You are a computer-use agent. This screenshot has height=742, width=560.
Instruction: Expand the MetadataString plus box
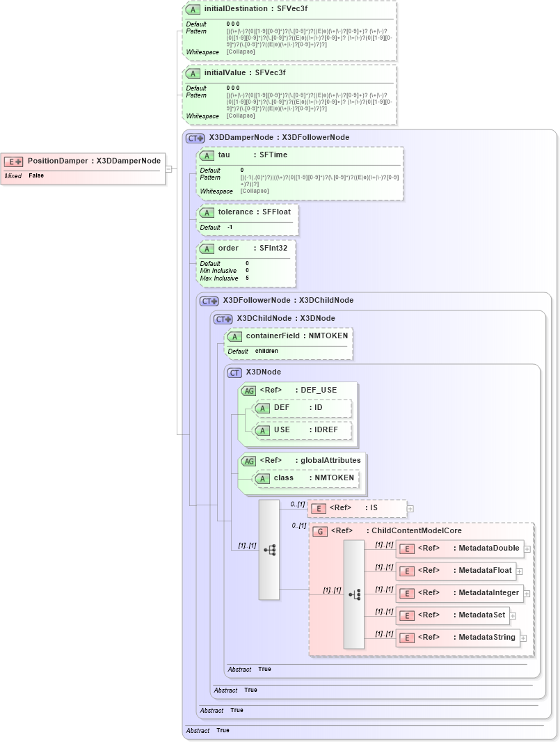[523, 638]
